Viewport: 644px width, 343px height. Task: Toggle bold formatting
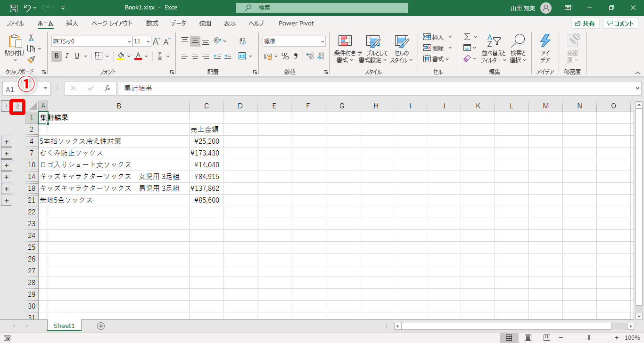[57, 56]
